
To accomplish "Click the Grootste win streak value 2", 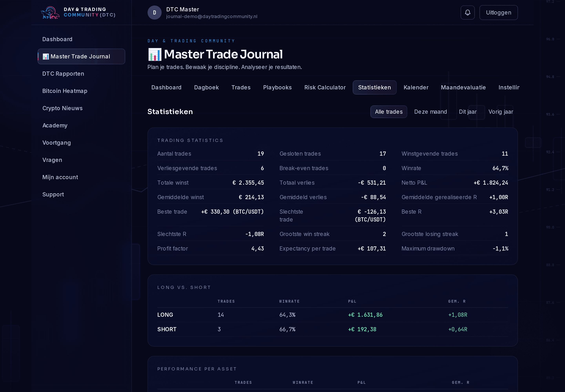I will [384, 234].
